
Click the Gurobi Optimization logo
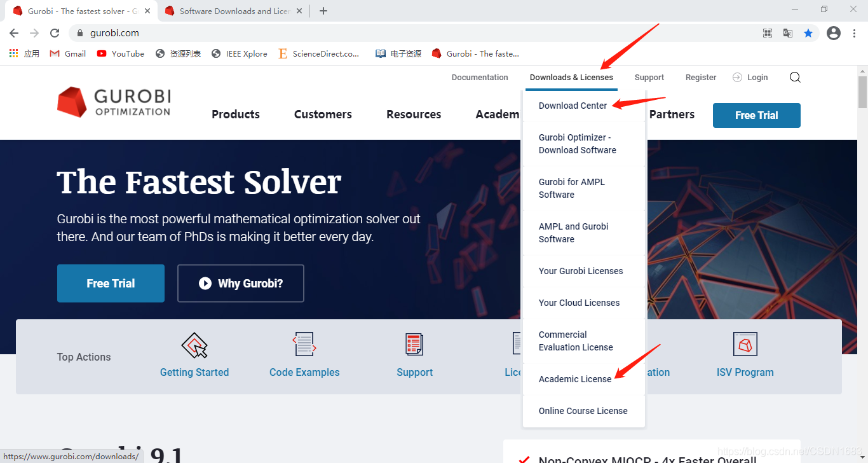click(x=114, y=102)
